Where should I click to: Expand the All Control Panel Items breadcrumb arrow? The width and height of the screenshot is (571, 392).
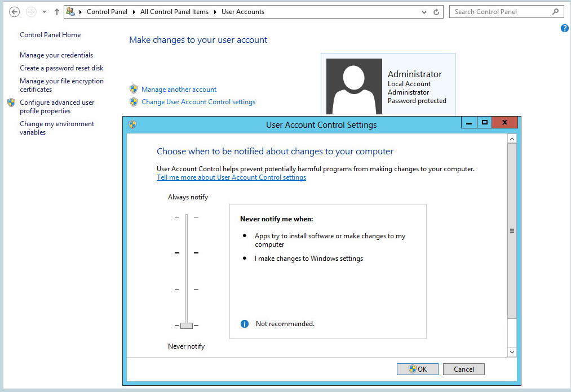point(215,12)
